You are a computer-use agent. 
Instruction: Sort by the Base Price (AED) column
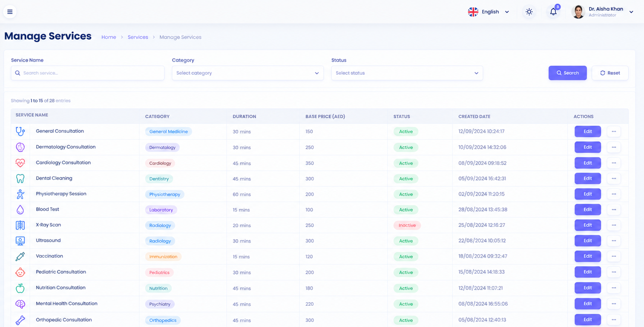(325, 116)
